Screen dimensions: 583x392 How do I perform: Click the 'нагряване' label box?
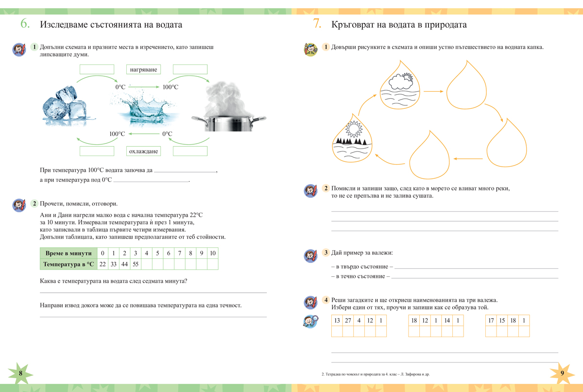click(144, 69)
